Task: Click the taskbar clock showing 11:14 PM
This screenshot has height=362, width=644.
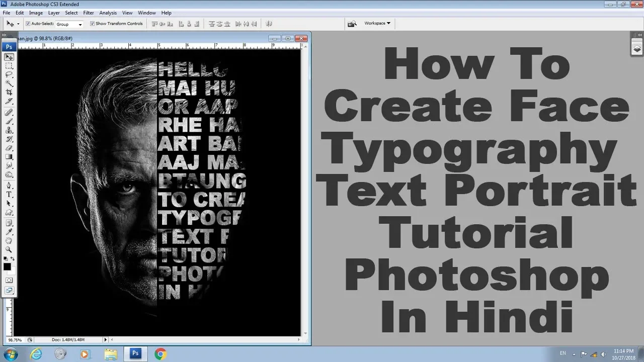Action: coord(623,354)
